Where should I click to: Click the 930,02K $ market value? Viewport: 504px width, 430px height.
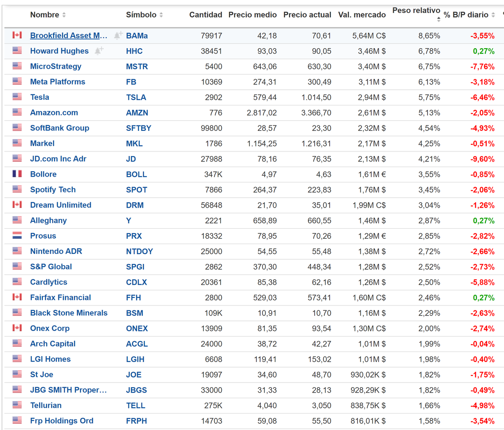coord(368,375)
